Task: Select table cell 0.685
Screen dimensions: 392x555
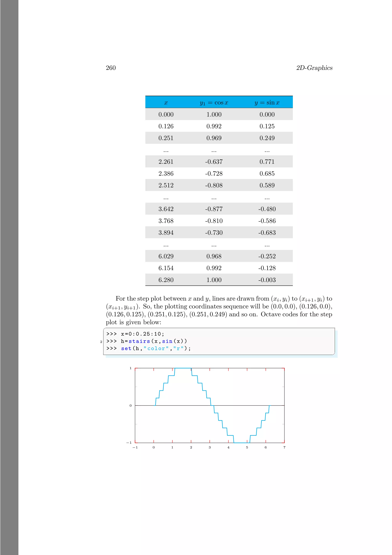Action: click(x=267, y=174)
